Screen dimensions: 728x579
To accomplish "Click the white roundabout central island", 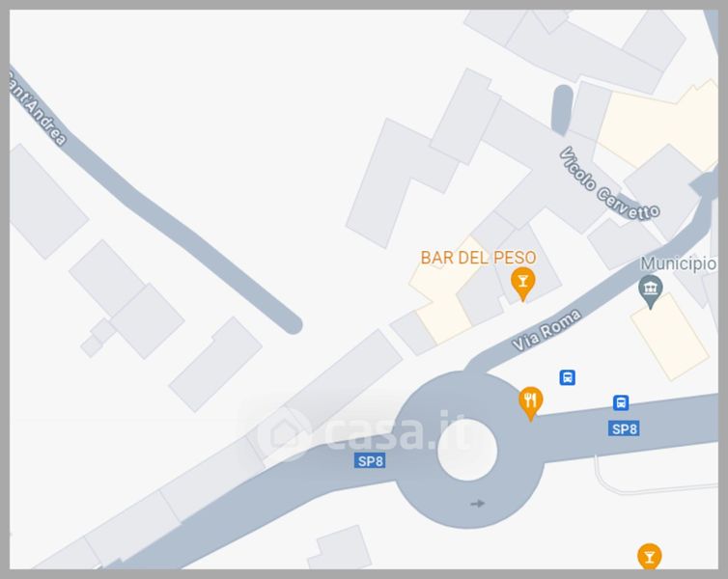I will coord(467,450).
